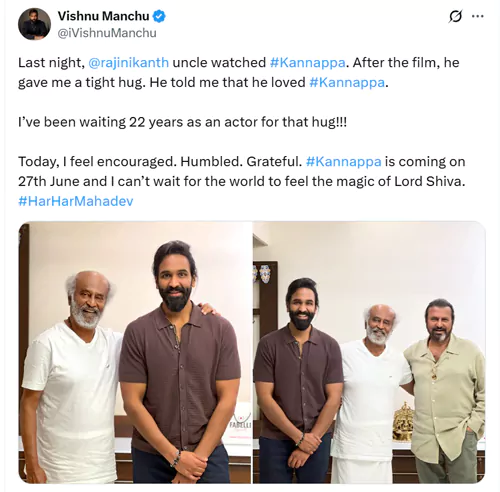Click the Vishnu Manchu display name

[x=103, y=16]
